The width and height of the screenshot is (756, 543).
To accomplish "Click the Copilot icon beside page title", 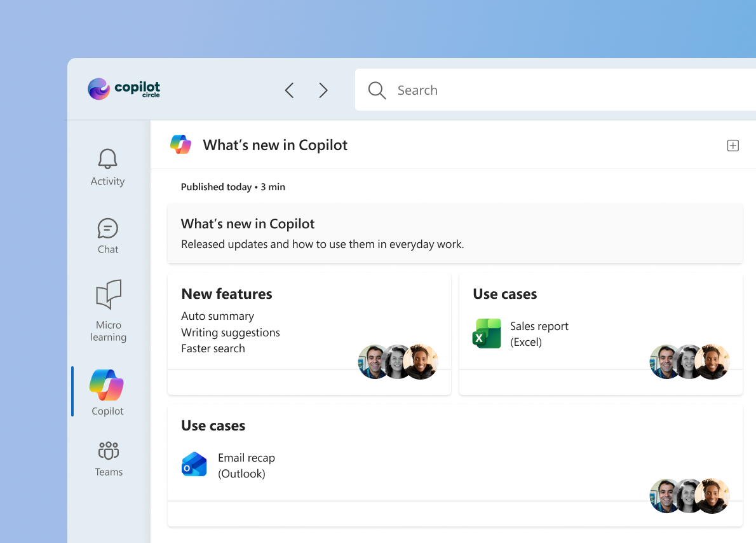I will click(181, 144).
